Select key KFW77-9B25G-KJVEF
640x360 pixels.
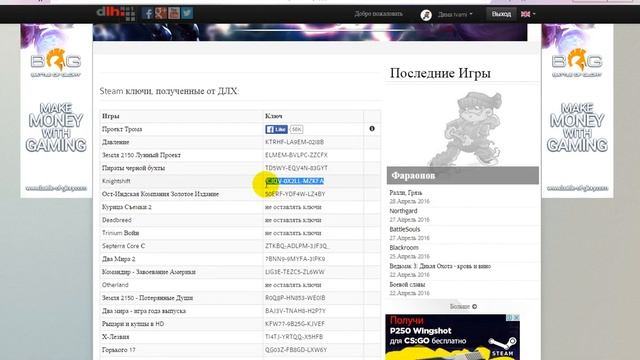(x=295, y=324)
